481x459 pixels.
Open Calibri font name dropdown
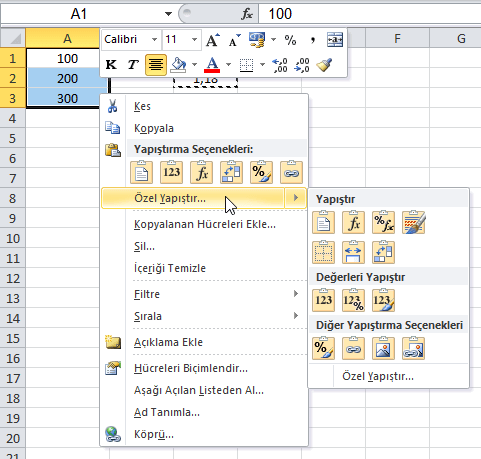click(x=154, y=40)
